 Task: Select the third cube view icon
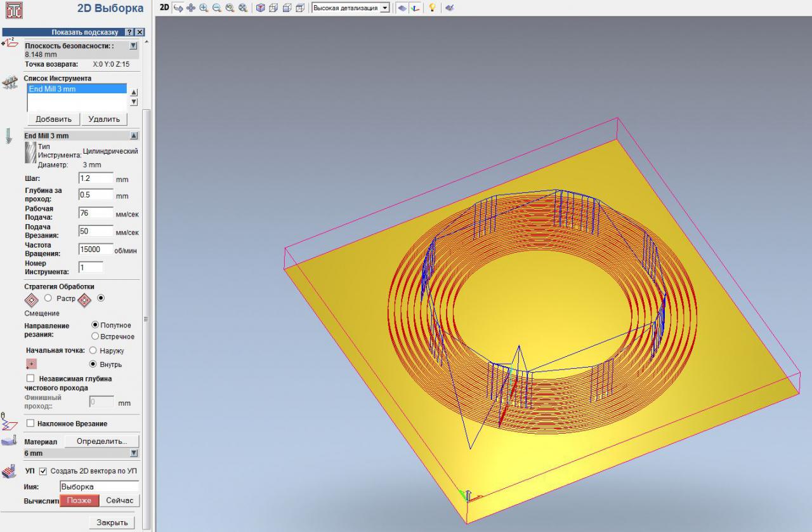pyautogui.click(x=287, y=8)
